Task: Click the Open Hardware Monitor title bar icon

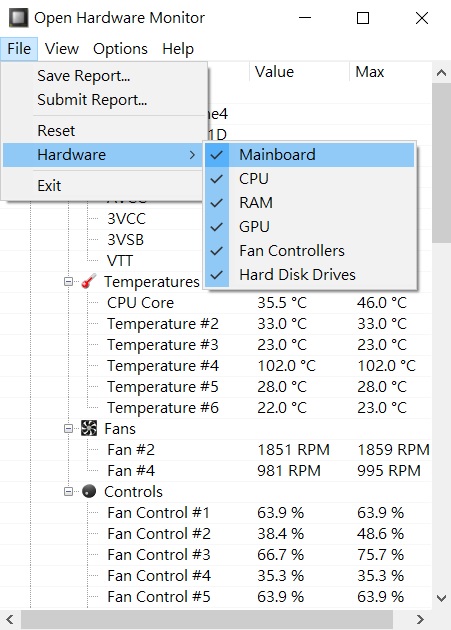Action: [x=18, y=18]
